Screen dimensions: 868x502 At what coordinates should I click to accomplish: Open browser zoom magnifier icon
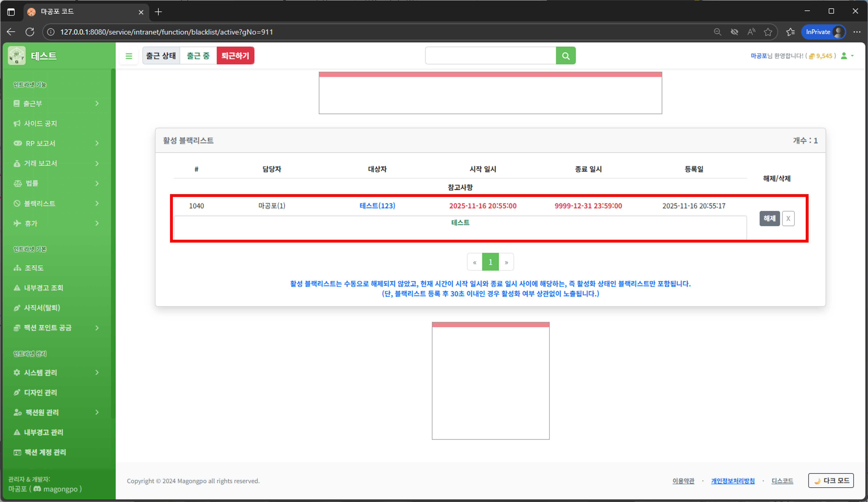coord(717,32)
